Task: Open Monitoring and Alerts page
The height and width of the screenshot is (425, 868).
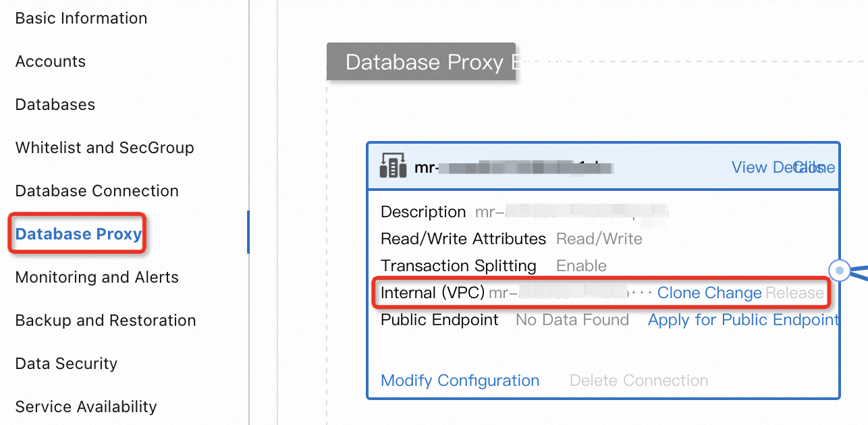Action: coord(97,277)
